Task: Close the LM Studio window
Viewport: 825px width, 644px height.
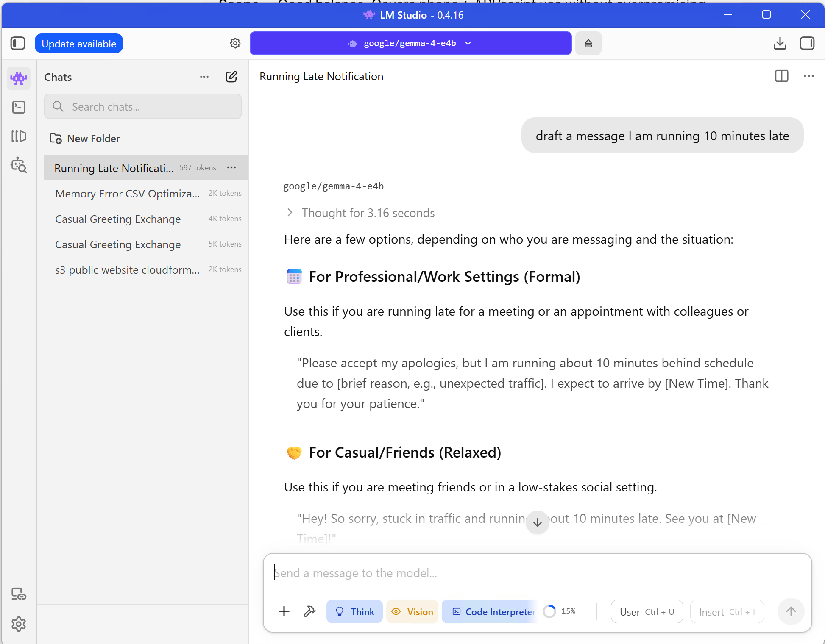Action: coord(805,15)
